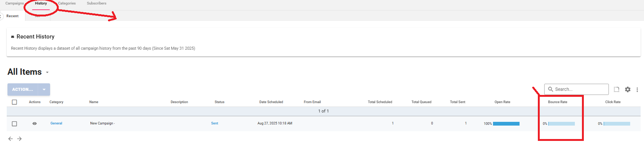Go to previous page with left arrow
Image resolution: width=644 pixels, height=148 pixels.
coord(10,139)
